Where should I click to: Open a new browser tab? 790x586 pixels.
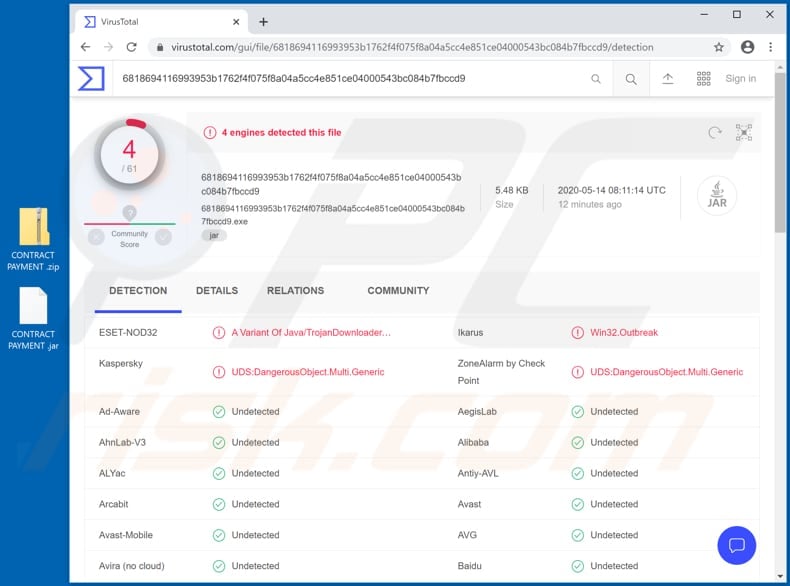coord(264,22)
